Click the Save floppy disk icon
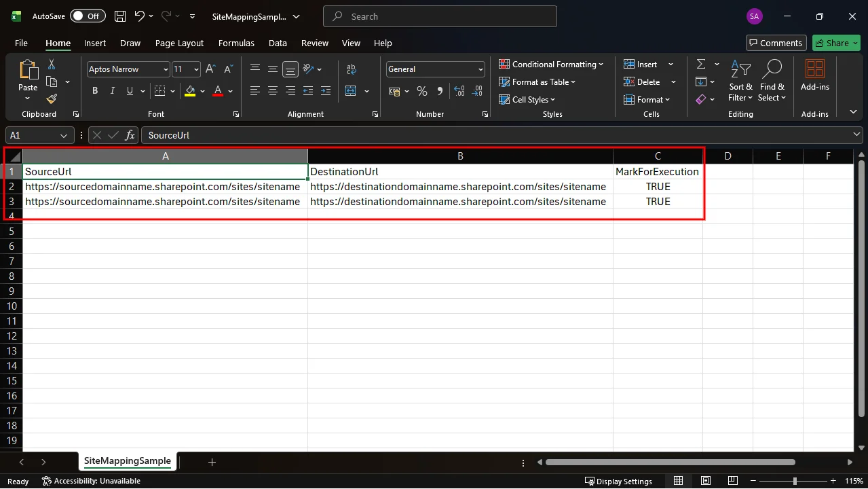The image size is (868, 489). (x=120, y=16)
